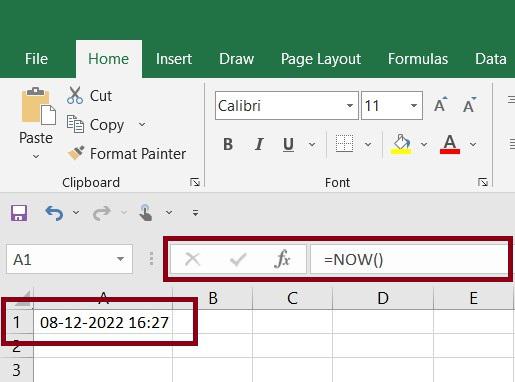Switch to the Formulas tab
Image resolution: width=515 pixels, height=382 pixels.
(418, 59)
